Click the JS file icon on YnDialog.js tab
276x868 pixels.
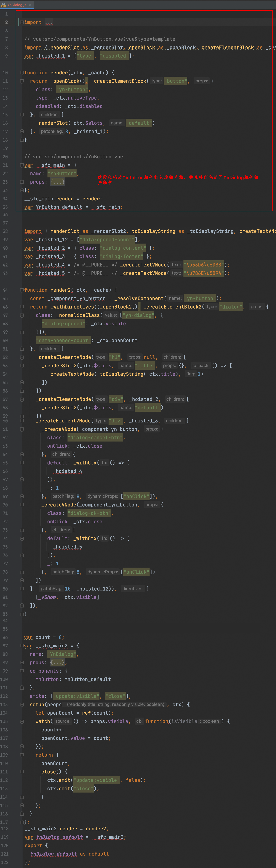click(x=4, y=5)
